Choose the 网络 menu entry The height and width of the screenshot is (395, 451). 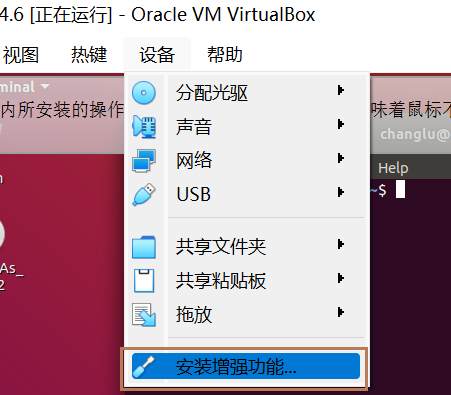point(246,160)
